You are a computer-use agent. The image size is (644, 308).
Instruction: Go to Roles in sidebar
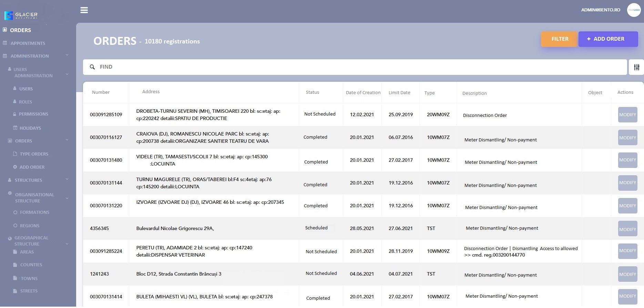point(25,102)
